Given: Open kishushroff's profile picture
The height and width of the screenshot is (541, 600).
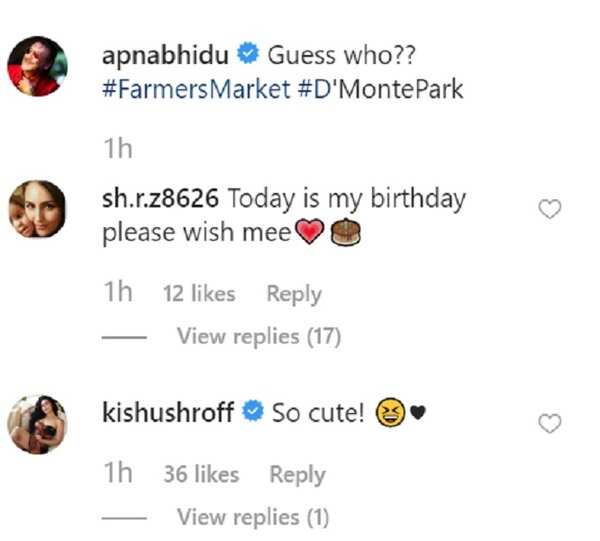Looking at the screenshot, I should 37,424.
